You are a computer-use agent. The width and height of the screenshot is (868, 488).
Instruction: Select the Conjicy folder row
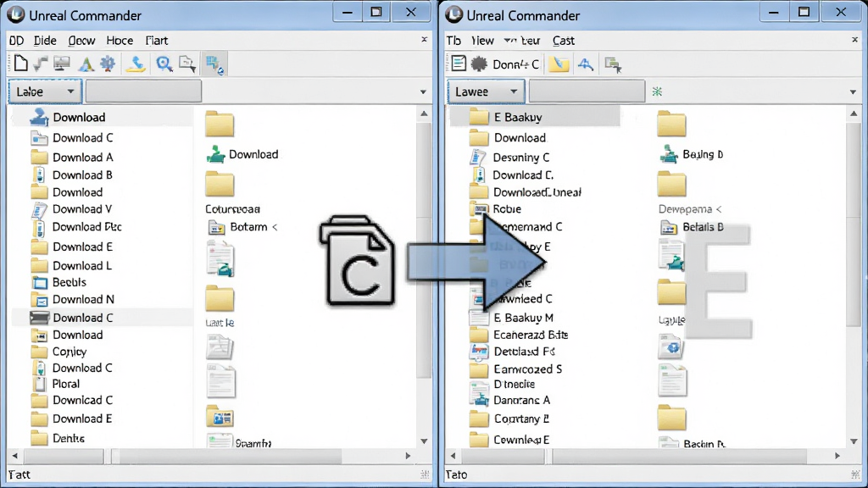click(x=58, y=352)
